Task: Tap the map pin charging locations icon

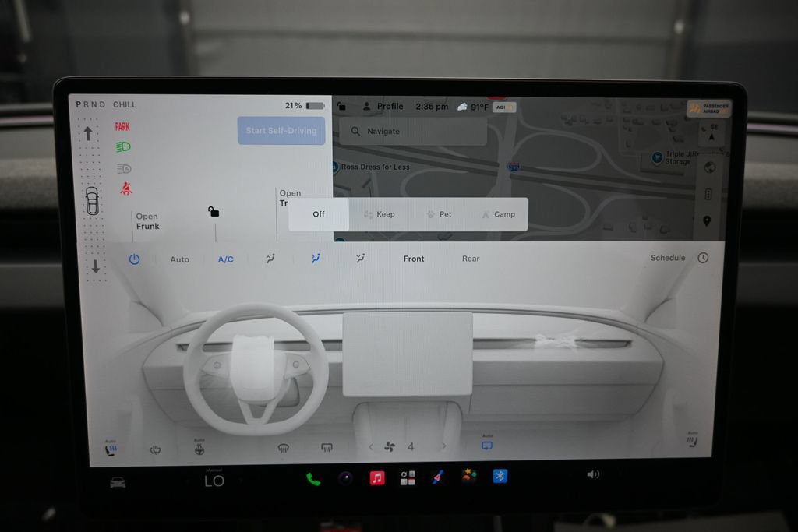Action: click(x=706, y=221)
